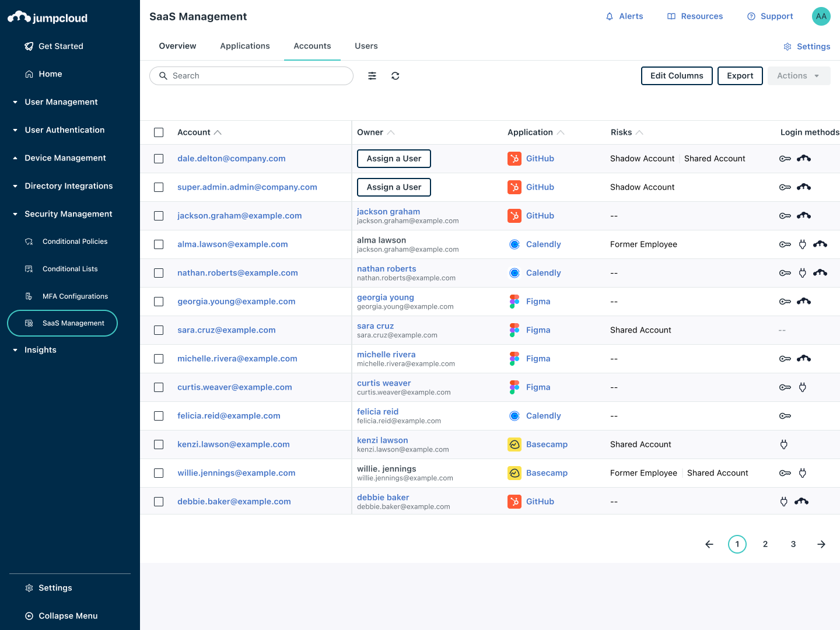
Task: Go to page 2
Action: [765, 544]
